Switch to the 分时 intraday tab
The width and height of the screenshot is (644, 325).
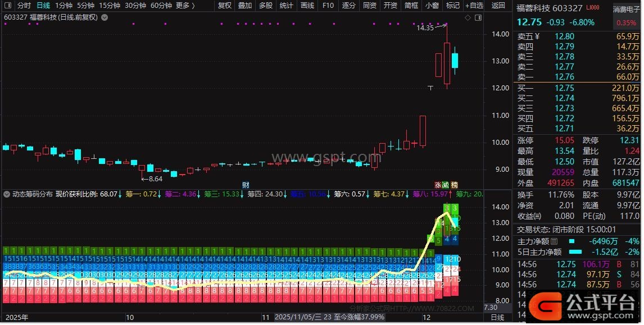coord(24,6)
